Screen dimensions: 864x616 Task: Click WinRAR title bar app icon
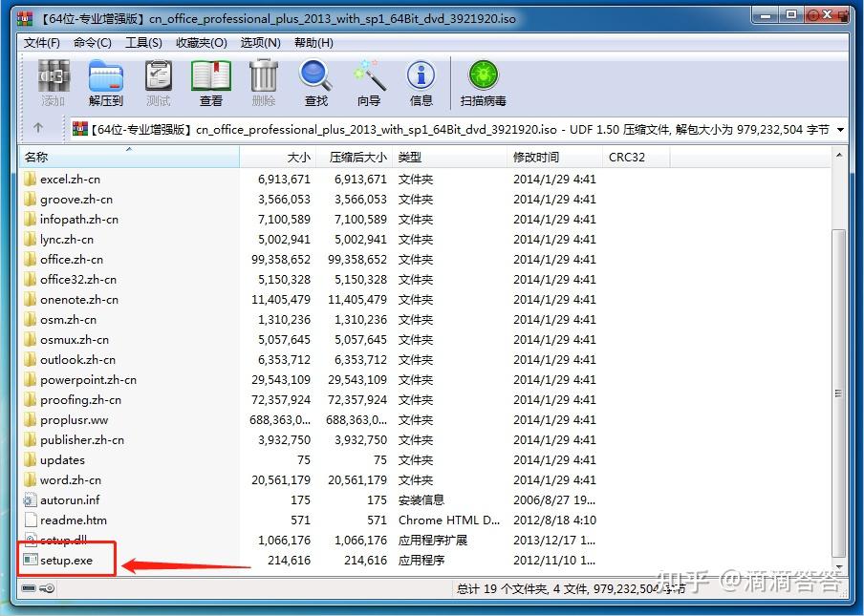(x=26, y=18)
